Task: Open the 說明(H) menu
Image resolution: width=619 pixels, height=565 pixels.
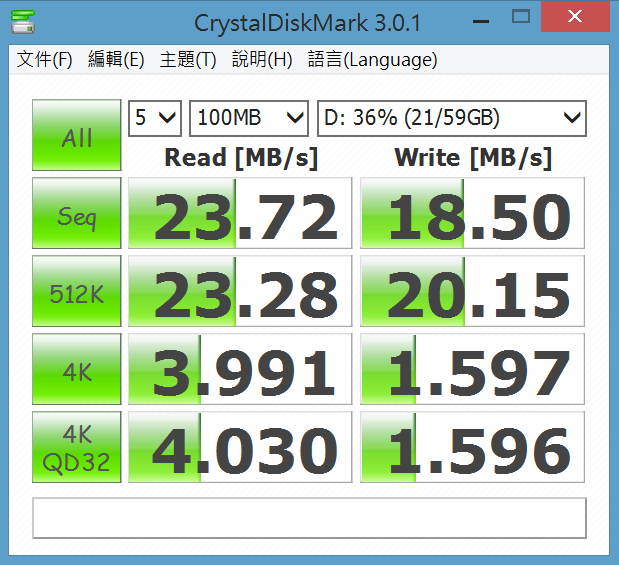Action: point(262,60)
